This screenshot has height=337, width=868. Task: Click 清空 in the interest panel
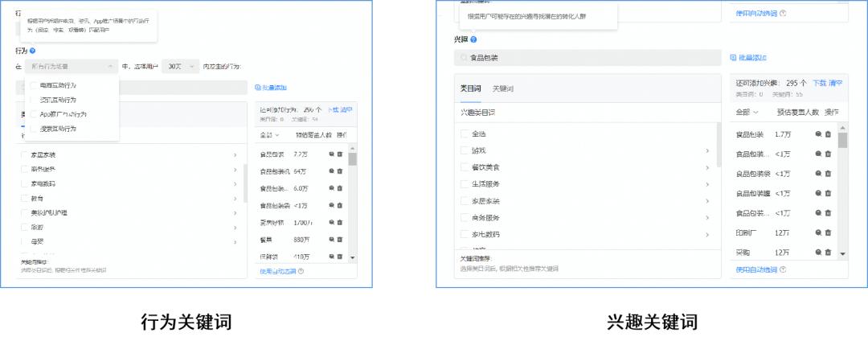[x=836, y=83]
